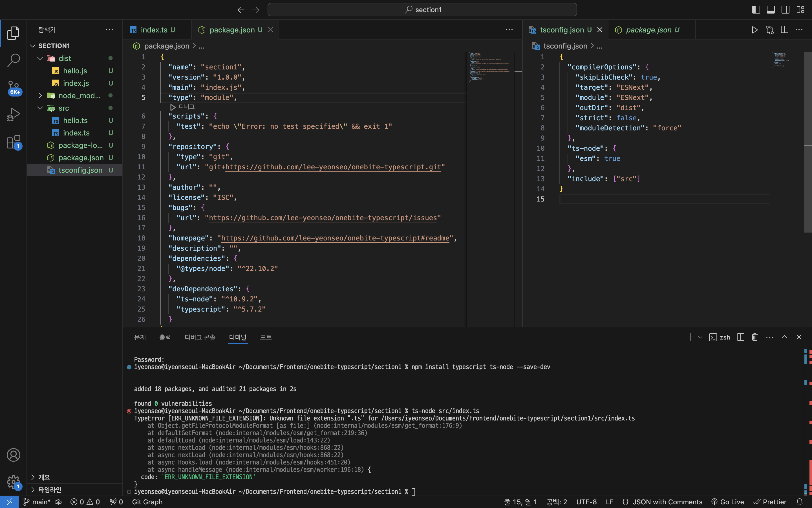Open right editor group more actions
Image resolution: width=812 pixels, height=508 pixels.
point(799,30)
